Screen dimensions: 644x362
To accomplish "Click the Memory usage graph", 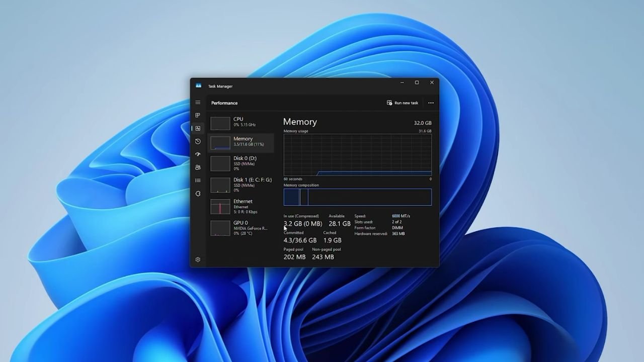I will [x=357, y=155].
